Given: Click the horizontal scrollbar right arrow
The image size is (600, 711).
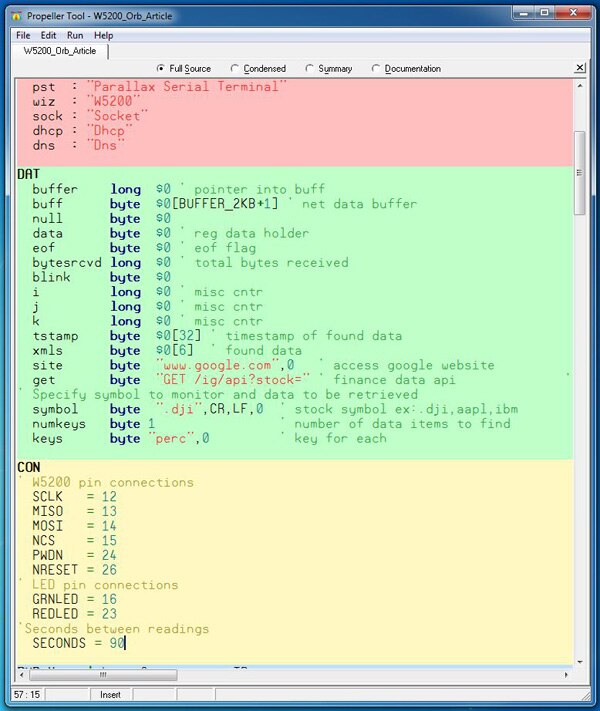Looking at the screenshot, I should 566,673.
